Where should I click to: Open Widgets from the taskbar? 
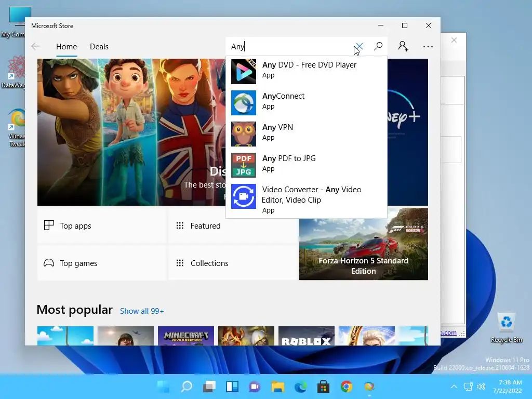[x=232, y=387]
